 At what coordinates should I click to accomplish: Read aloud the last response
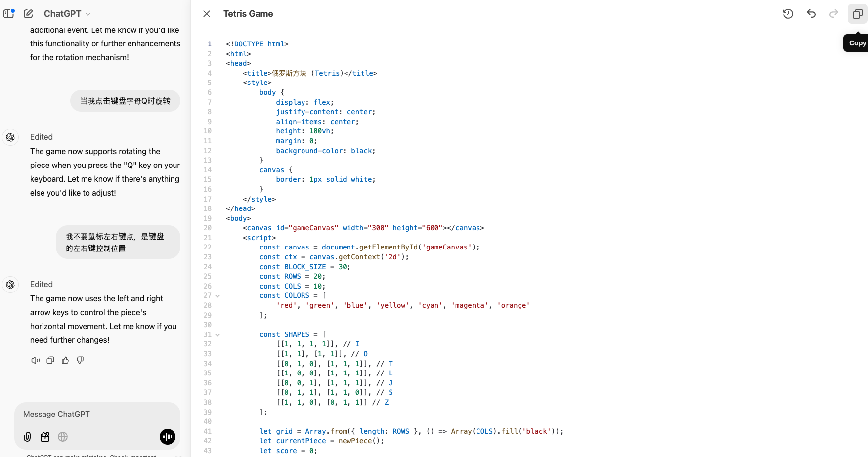tap(36, 360)
